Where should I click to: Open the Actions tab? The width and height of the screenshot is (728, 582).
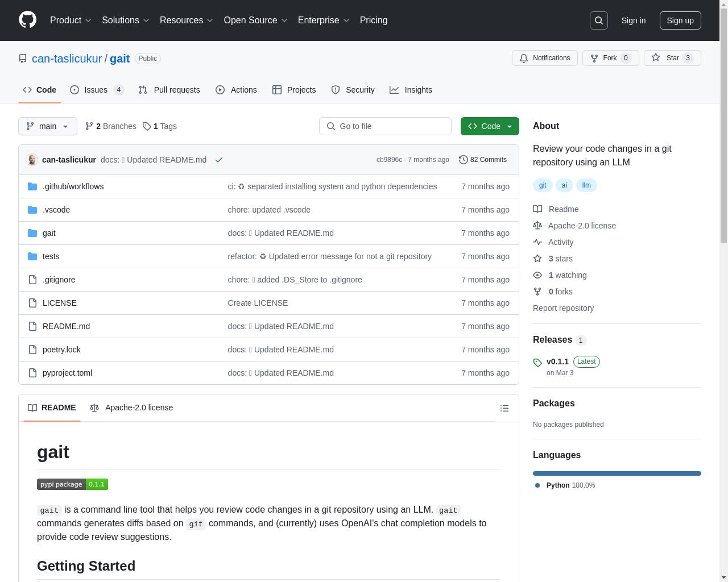(x=236, y=90)
